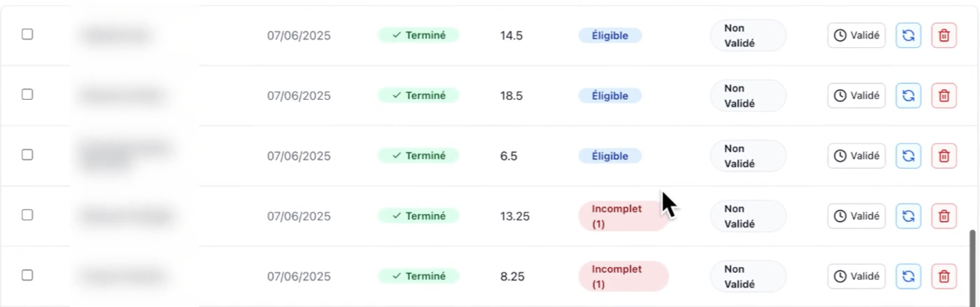The image size is (980, 307).
Task: Delete the row with score 13.25
Action: point(944,216)
